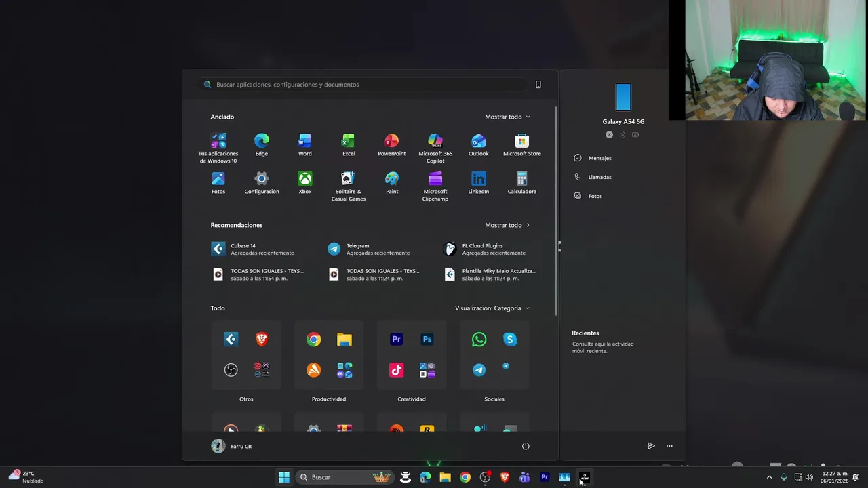Click the search apps input field
Screen dimensions: 868x488
coord(363,85)
